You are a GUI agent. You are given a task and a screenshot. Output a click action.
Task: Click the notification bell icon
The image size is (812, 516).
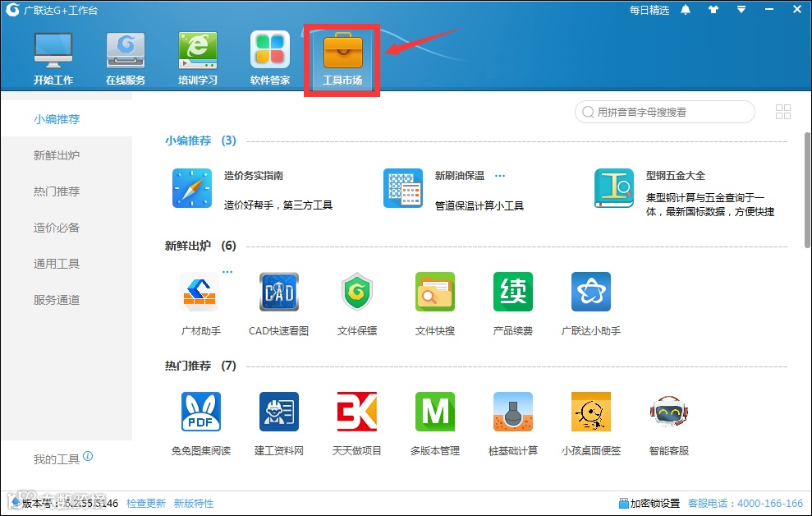[x=686, y=10]
